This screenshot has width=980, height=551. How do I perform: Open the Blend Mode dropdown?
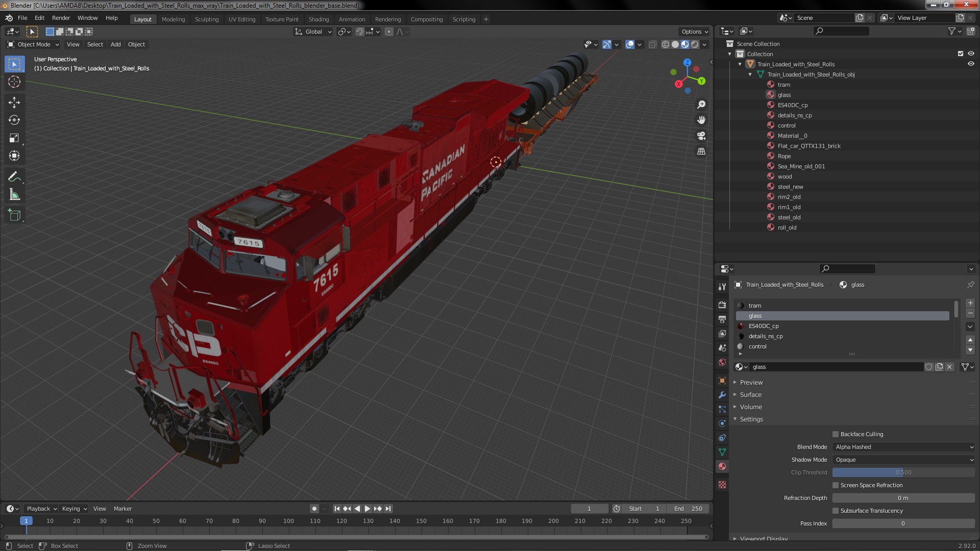904,447
